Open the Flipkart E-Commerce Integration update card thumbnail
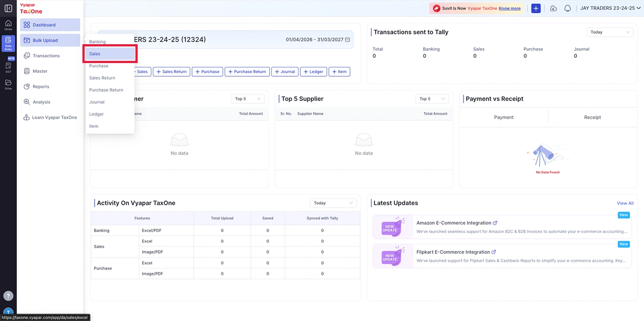Viewport: 644px width, 321px height. (393, 256)
